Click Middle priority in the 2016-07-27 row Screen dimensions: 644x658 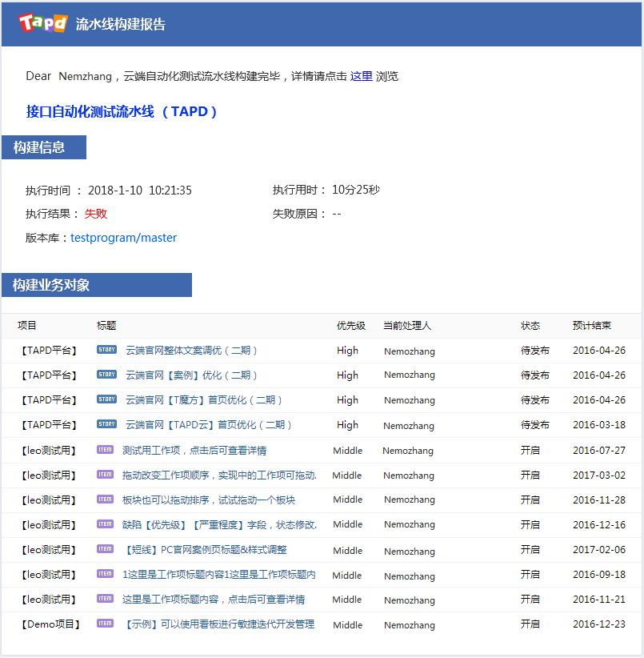(347, 451)
